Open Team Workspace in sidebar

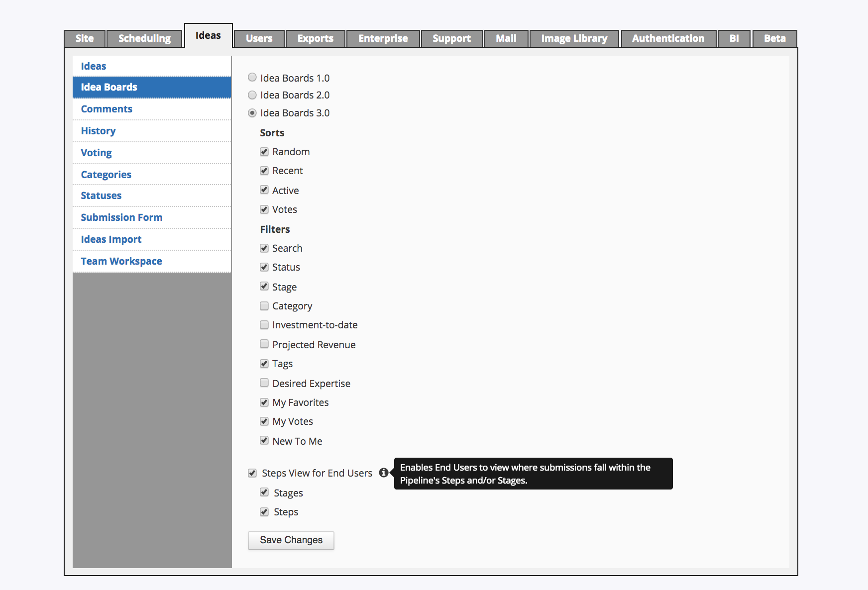pos(152,261)
